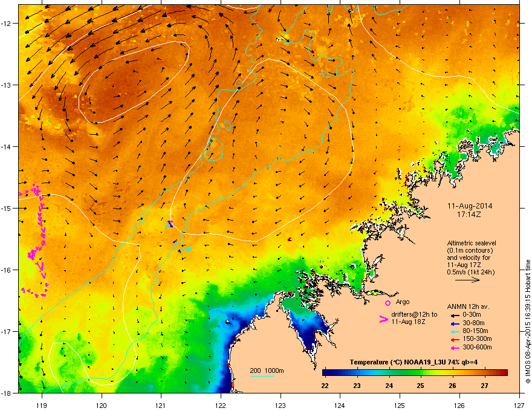The image size is (532, 411).
Task: Click the magenta drifters arrowhead legend symbol
Action: [x=383, y=319]
